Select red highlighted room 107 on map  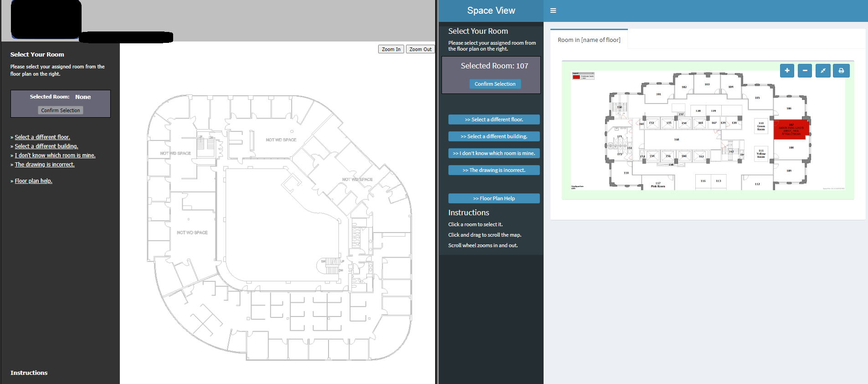coord(791,130)
